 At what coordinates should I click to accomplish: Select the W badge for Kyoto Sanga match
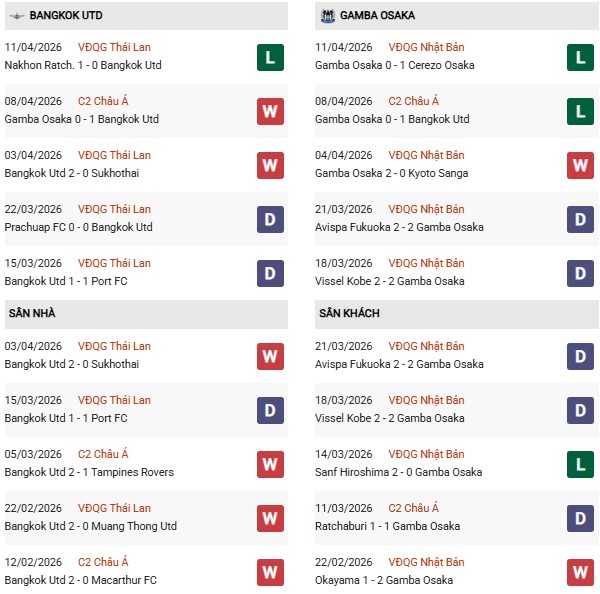tap(580, 165)
